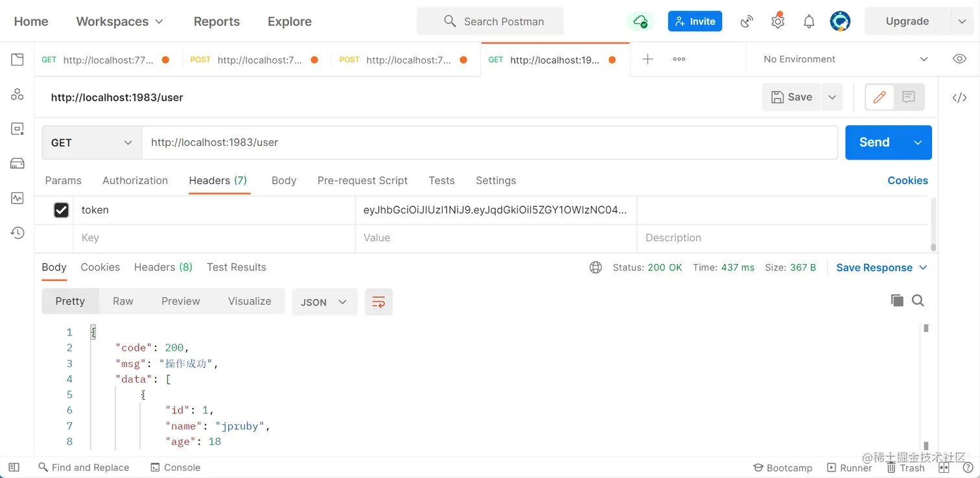Viewport: 980px width, 478px height.
Task: Click the Send button
Action: 874,143
